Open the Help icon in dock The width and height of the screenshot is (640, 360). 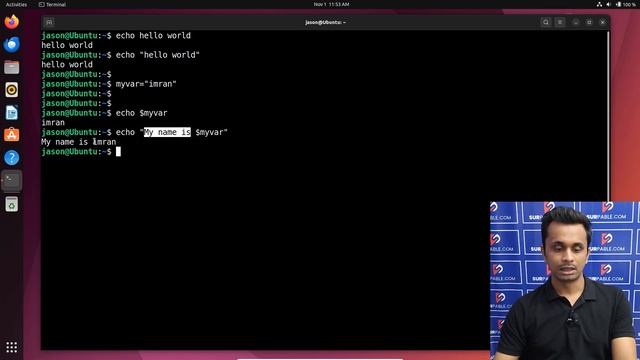point(11,158)
